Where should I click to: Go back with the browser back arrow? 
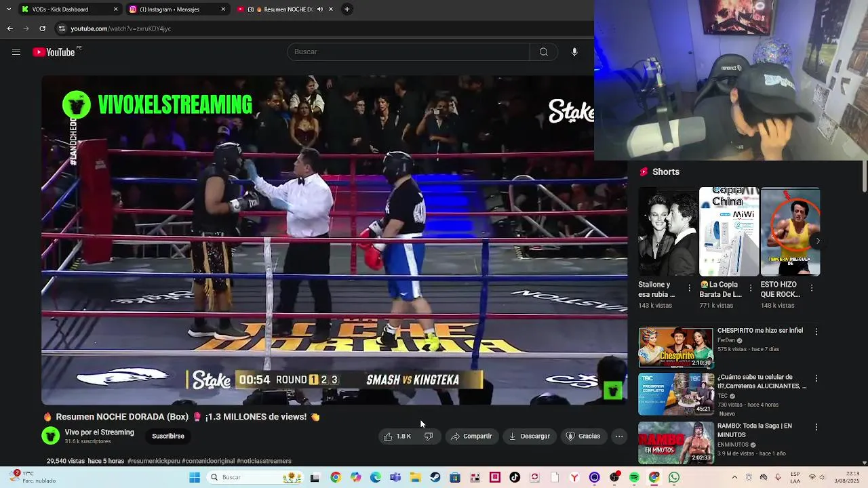[9, 28]
